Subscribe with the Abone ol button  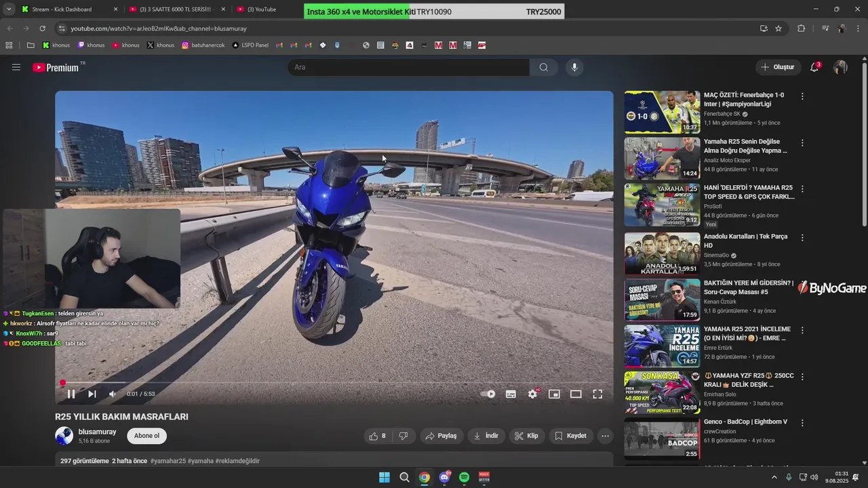click(147, 436)
